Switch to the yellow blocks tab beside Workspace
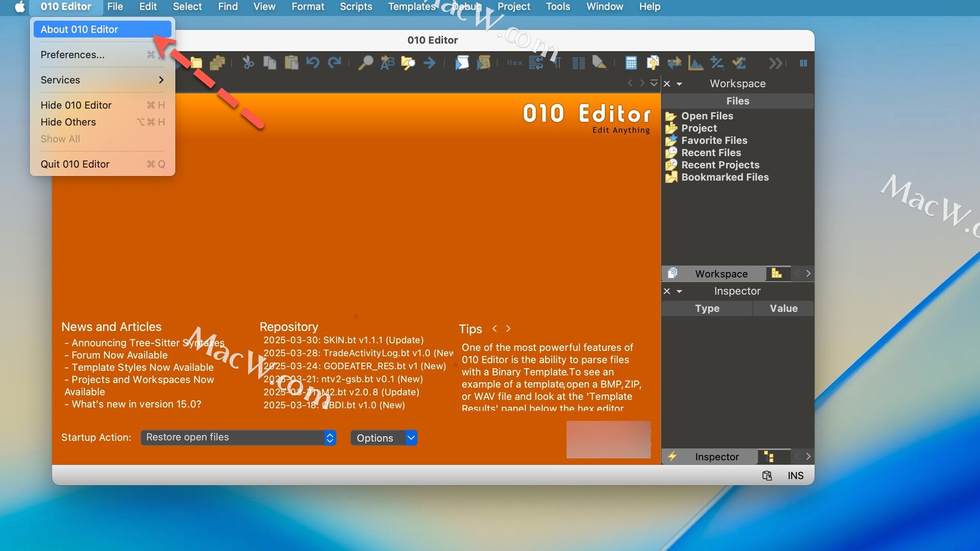The height and width of the screenshot is (551, 980). [777, 273]
